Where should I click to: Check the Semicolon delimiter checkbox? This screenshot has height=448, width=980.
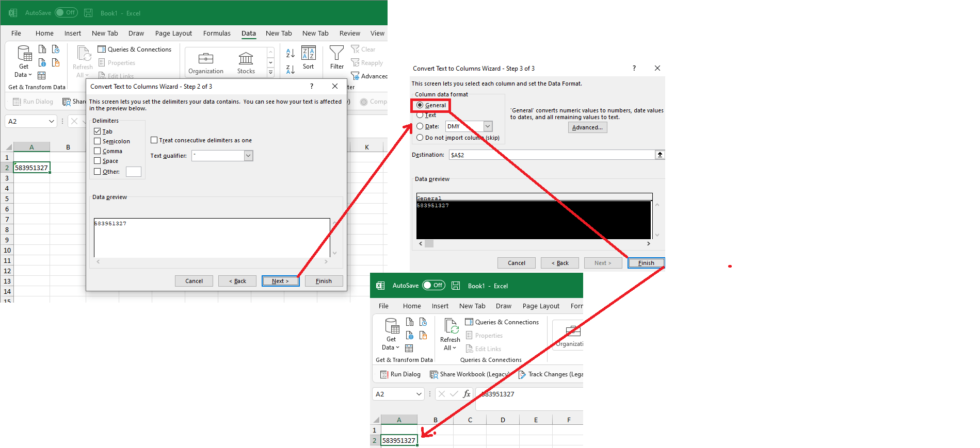[x=97, y=141]
